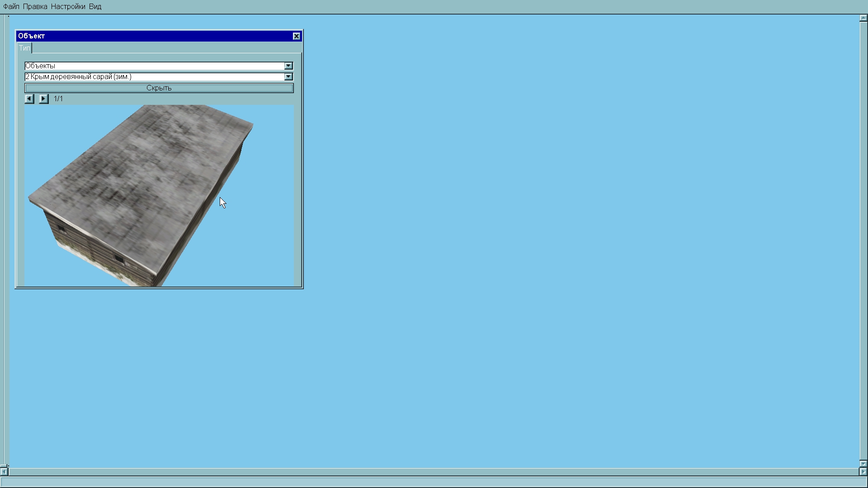Open the Вид menu
The image size is (868, 488).
(95, 7)
